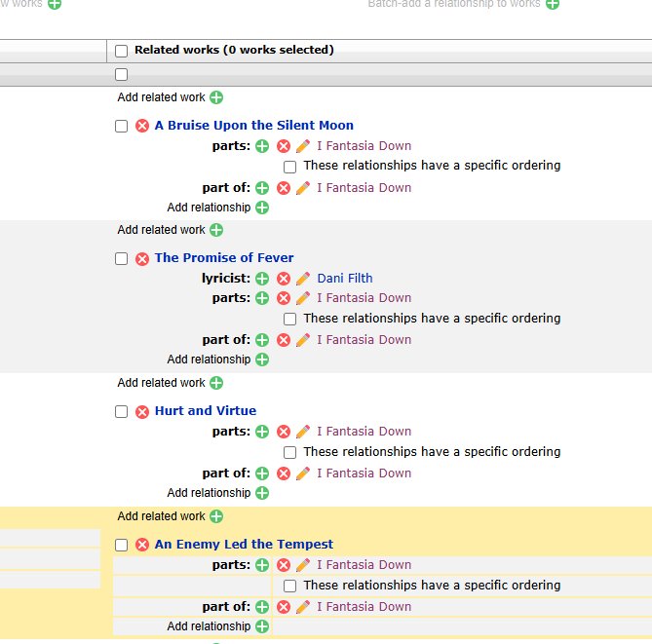
Task: Remove work Hurt and Virtue
Action: 142,411
